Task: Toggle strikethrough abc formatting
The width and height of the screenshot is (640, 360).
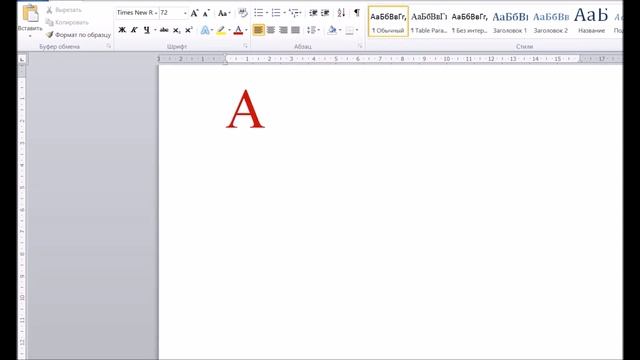Action: (164, 30)
